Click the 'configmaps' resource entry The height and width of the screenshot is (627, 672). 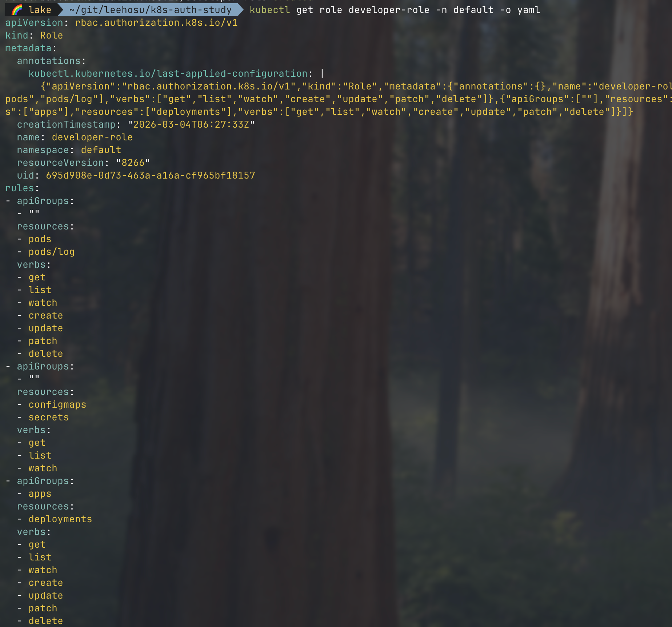57,404
